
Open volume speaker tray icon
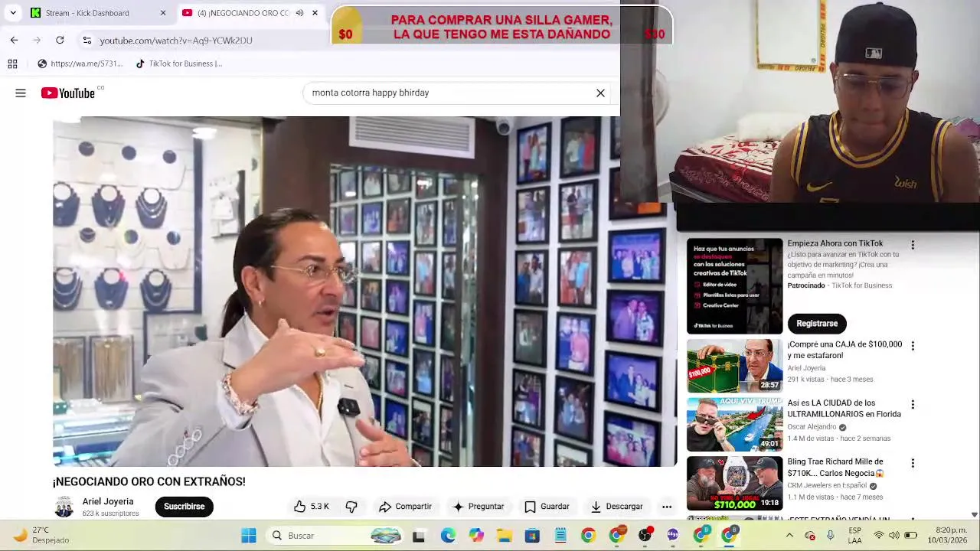(894, 536)
